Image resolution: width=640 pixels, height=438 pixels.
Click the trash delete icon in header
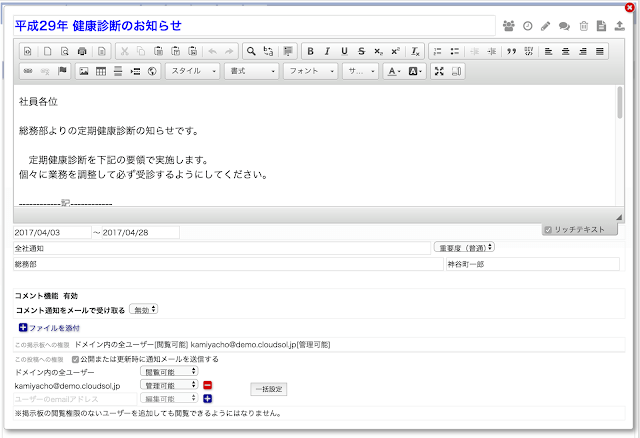click(584, 25)
